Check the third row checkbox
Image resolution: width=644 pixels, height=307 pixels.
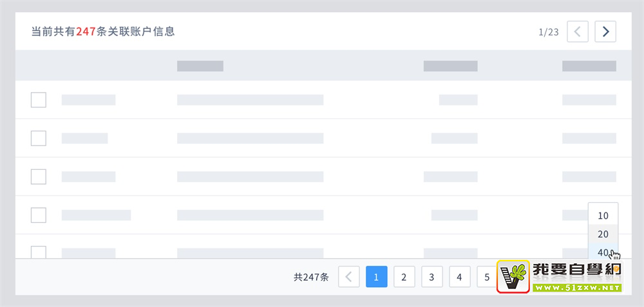coord(39,176)
